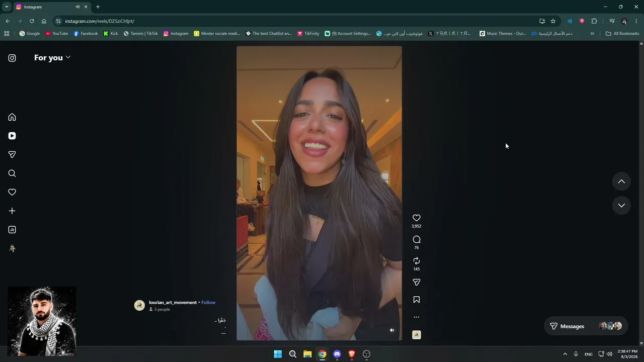Follow lourian_art_movement

tap(208, 303)
